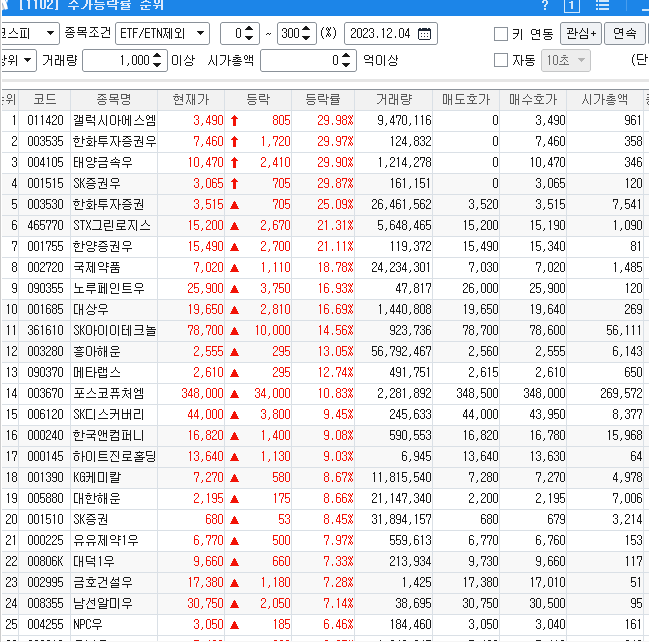Select stock name 포스코퓨처엠
Screen dimensions: 649x642
pyautogui.click(x=109, y=393)
